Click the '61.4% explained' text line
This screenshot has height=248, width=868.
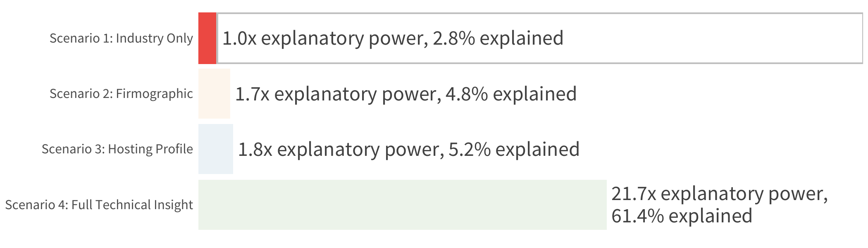(682, 216)
